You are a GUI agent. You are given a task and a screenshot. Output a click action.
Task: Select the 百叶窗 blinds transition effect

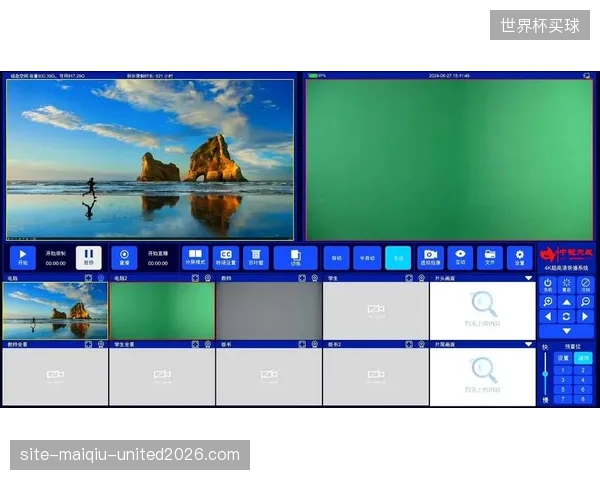(256, 258)
